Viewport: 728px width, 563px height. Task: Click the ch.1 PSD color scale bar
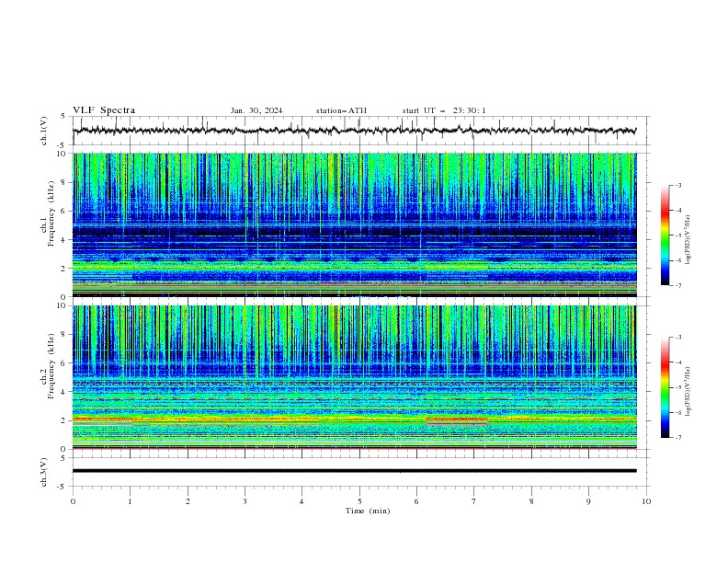(x=665, y=236)
